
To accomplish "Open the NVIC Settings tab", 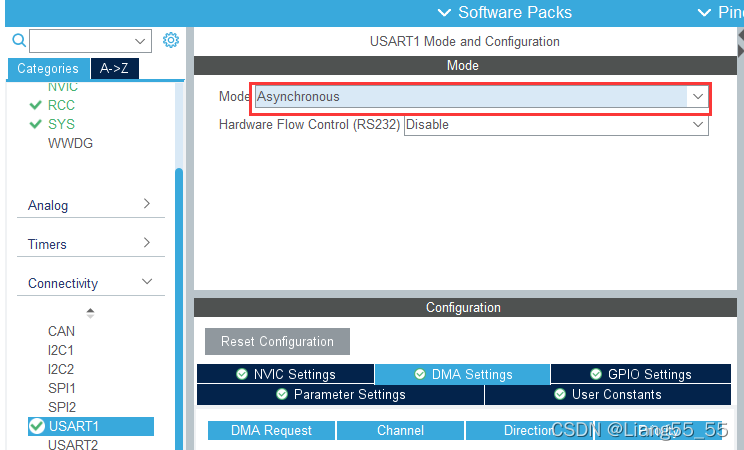I will tap(286, 374).
